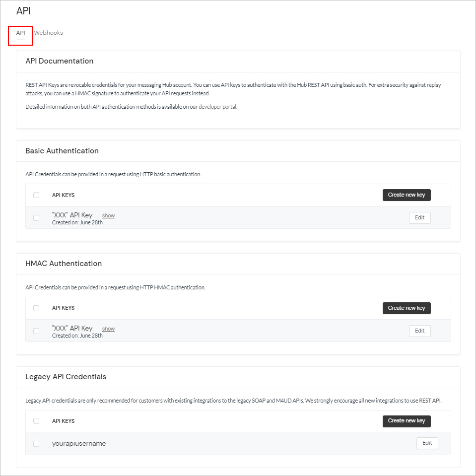Edit the Basic Authentication XXX API Key
This screenshot has width=476, height=476.
point(419,217)
